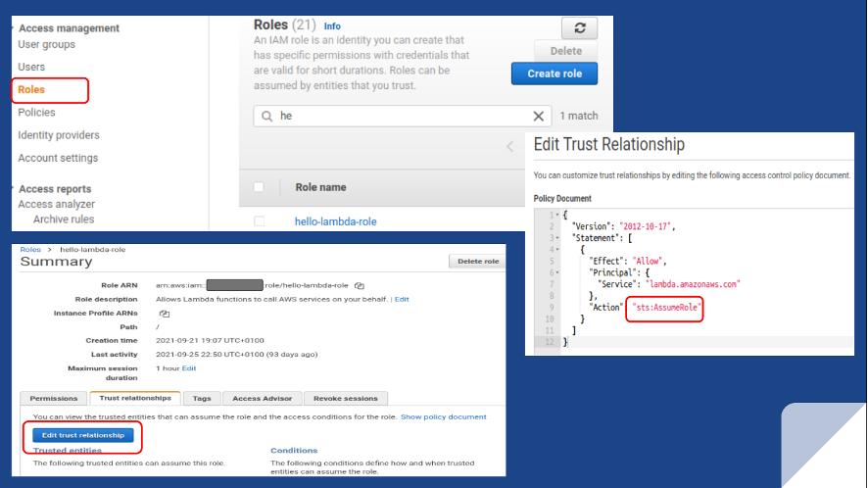
Task: Select Roles in IAM sidebar
Action: click(31, 90)
